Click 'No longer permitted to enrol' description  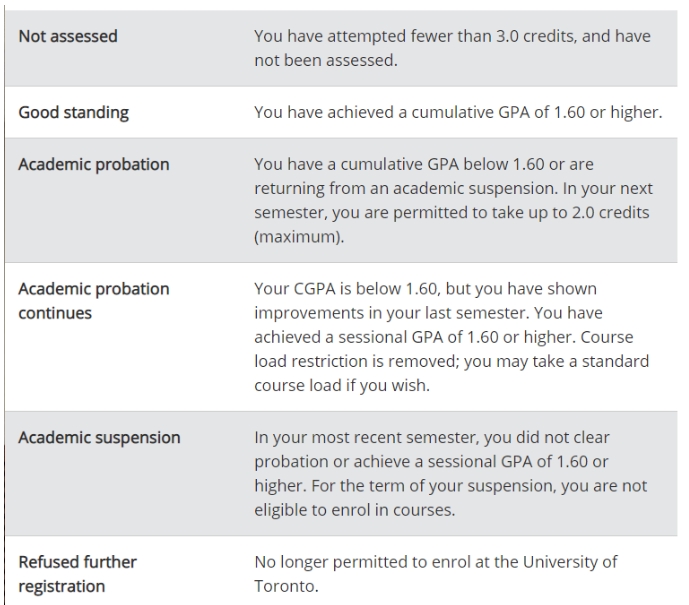pyautogui.click(x=363, y=562)
